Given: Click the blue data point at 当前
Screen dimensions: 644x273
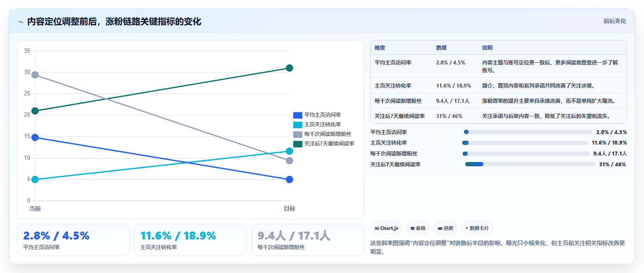Looking at the screenshot, I should pyautogui.click(x=35, y=138).
